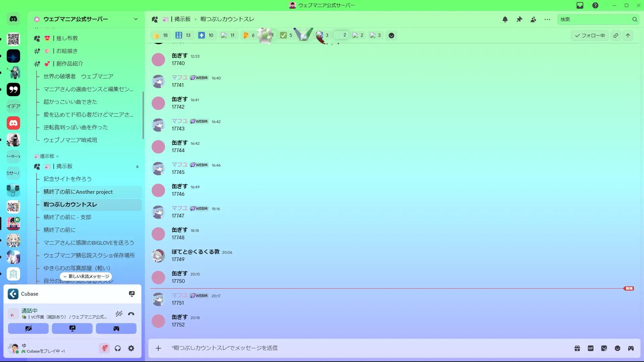Toggle headphone deafen button
Screen dimensions: 644x362
(118, 349)
